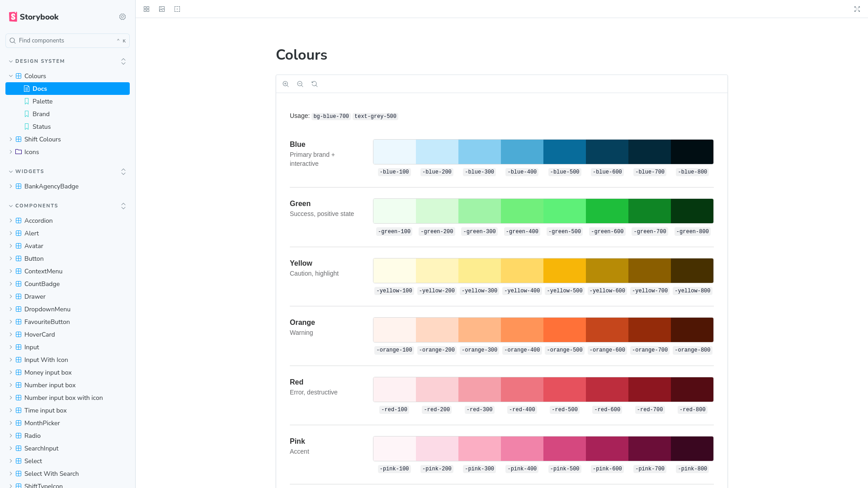Enter full screen mode
Image resolution: width=868 pixels, height=488 pixels.
[x=857, y=9]
